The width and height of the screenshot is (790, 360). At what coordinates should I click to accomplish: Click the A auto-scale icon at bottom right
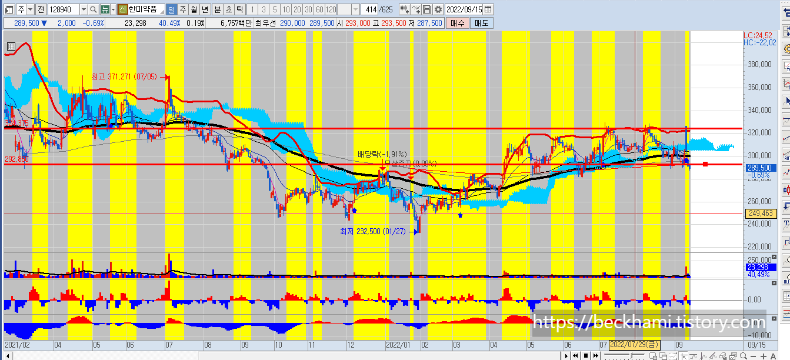point(773,356)
